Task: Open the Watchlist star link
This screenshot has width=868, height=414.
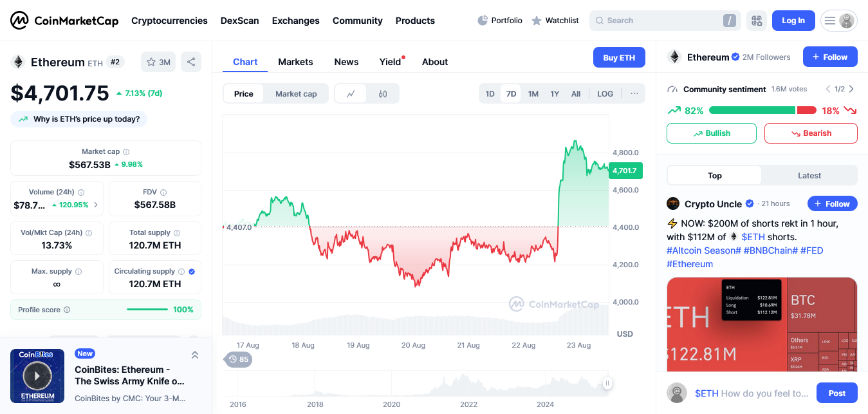Action: coord(555,21)
